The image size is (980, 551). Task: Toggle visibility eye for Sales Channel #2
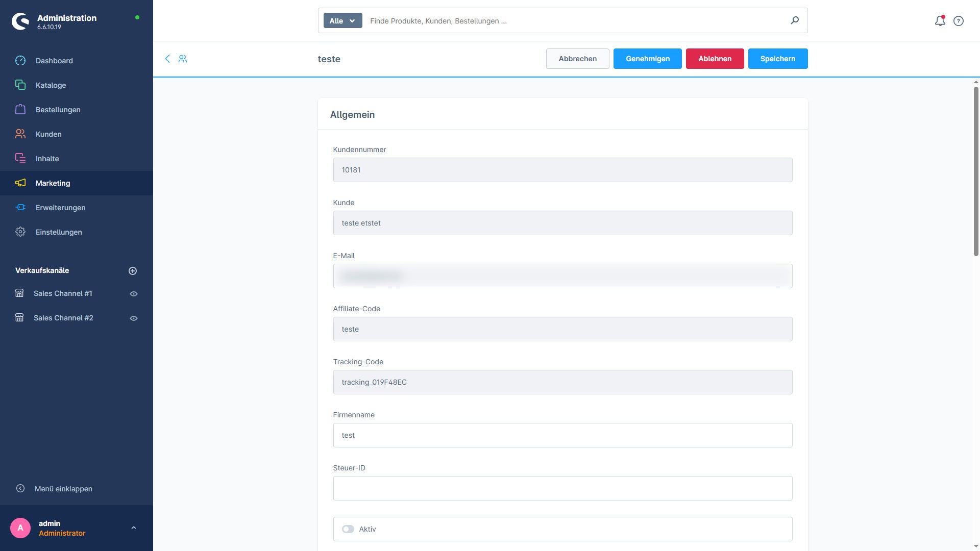[x=134, y=318]
